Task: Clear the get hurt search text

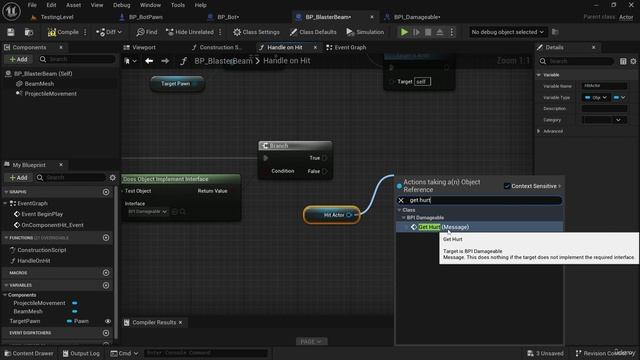Action: coord(401,200)
